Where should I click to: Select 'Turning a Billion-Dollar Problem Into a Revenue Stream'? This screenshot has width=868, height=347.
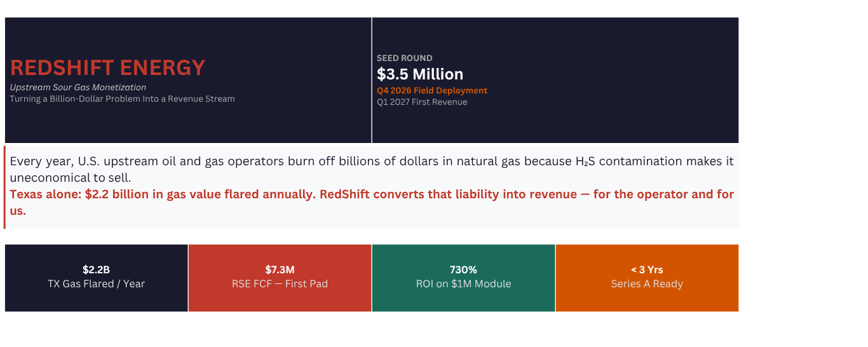click(x=123, y=99)
